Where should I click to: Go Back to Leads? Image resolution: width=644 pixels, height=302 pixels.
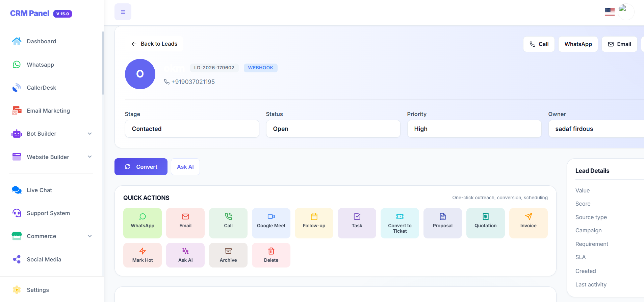click(x=154, y=44)
